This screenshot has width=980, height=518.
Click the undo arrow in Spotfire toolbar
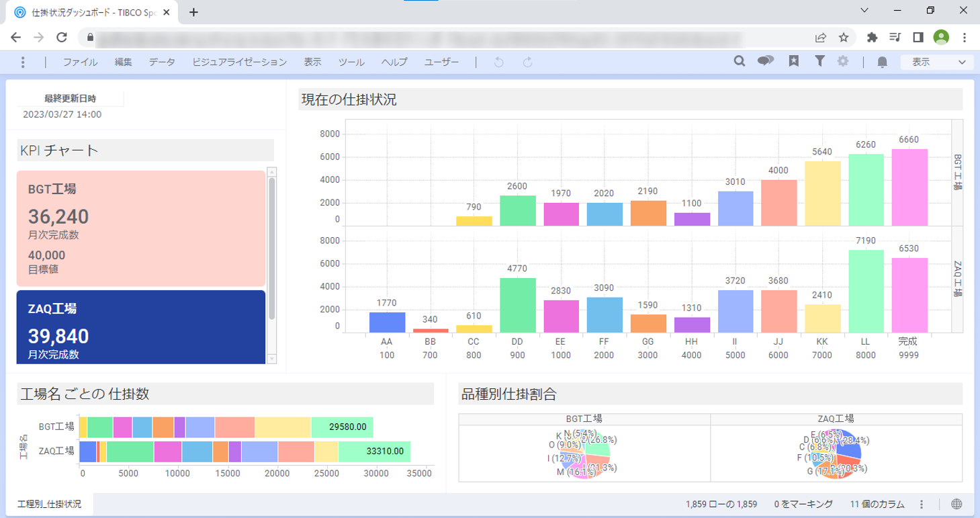pos(498,62)
